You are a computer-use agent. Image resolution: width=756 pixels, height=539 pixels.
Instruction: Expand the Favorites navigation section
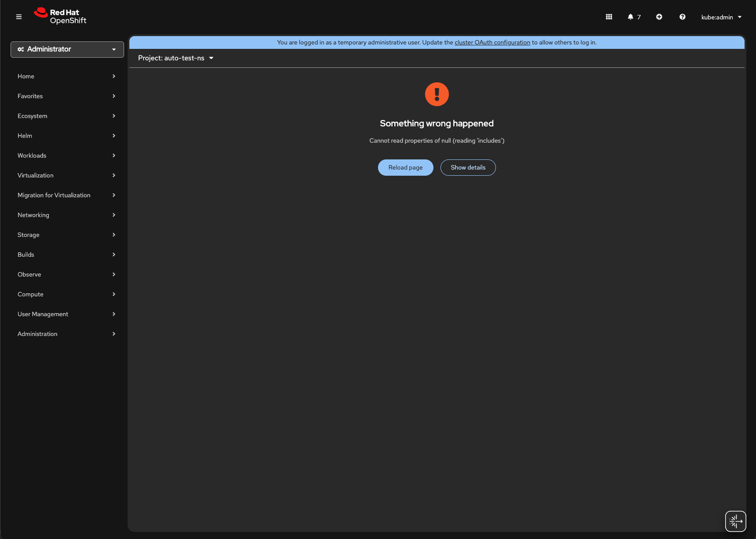[66, 96]
